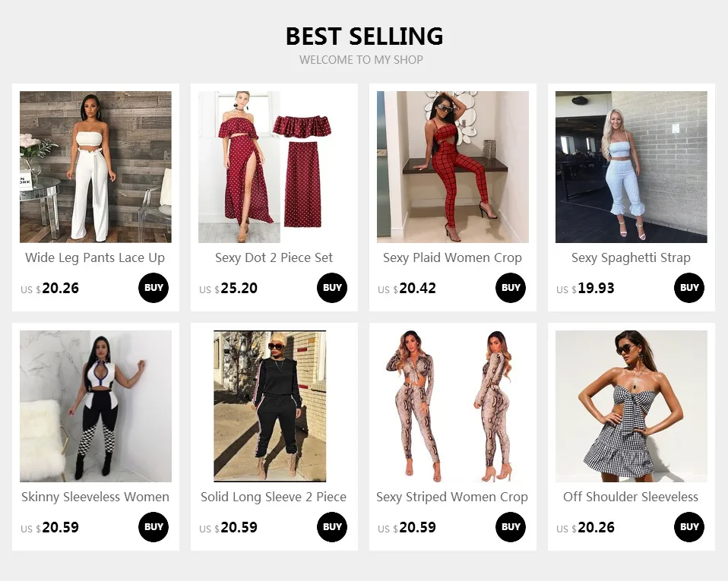728x581 pixels.
Task: Click BUY button for Skinny Sleeveless Women
Action: pos(154,527)
